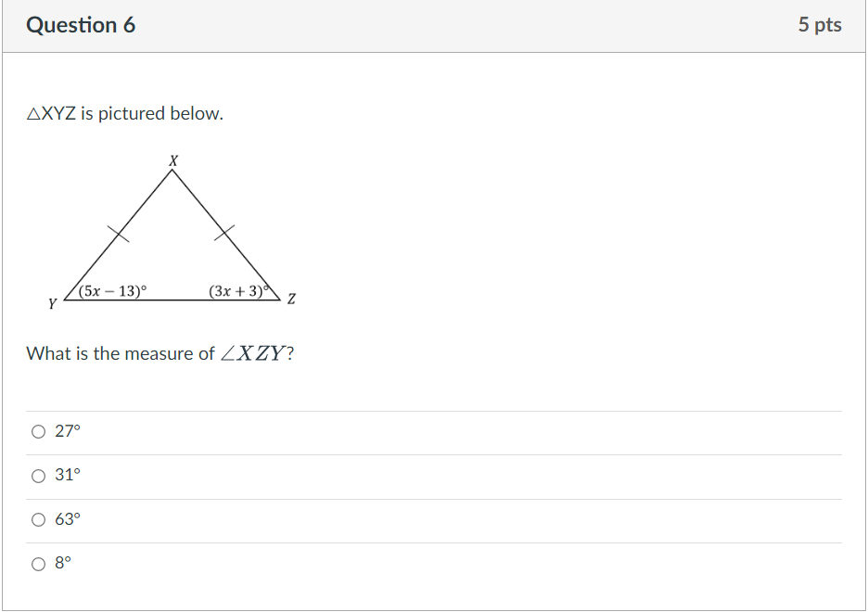Click the (5x − 13)° angle expression
Viewport: 868px width, 612px height.
[114, 288]
